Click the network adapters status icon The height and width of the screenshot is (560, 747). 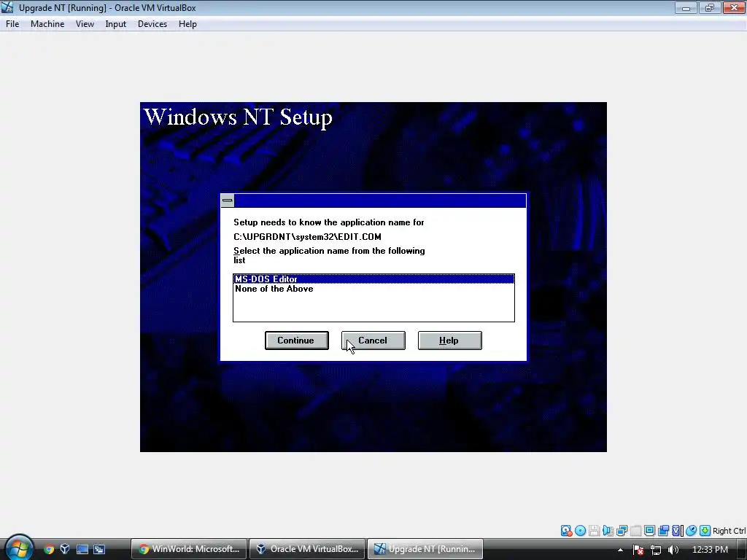coord(622,531)
